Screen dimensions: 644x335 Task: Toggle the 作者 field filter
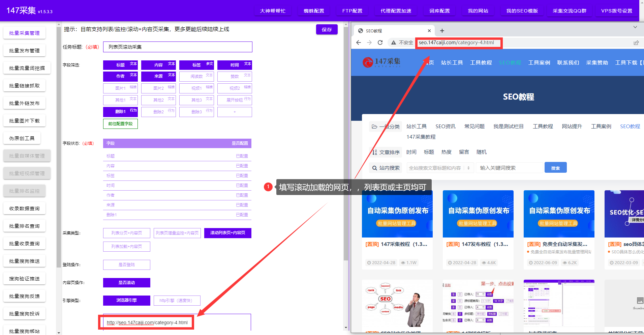click(x=120, y=76)
